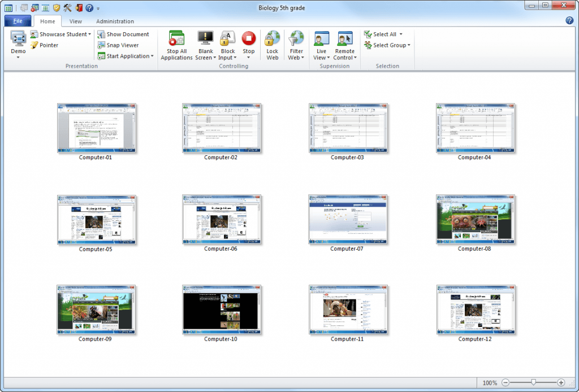The image size is (579, 392).
Task: Click the Showcase Student button
Action: point(58,34)
